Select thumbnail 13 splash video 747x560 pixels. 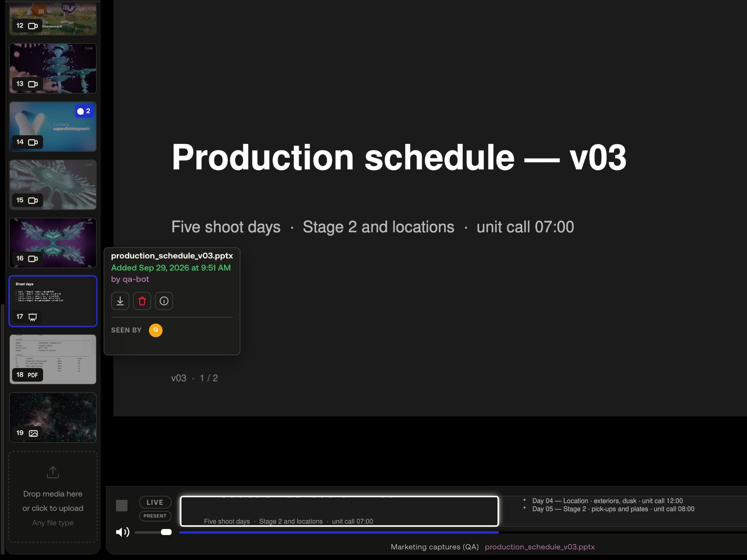coord(53,68)
